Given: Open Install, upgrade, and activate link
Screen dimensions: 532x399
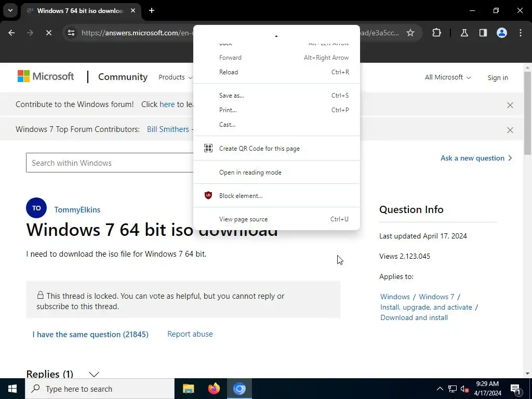Looking at the screenshot, I should pyautogui.click(x=426, y=308).
